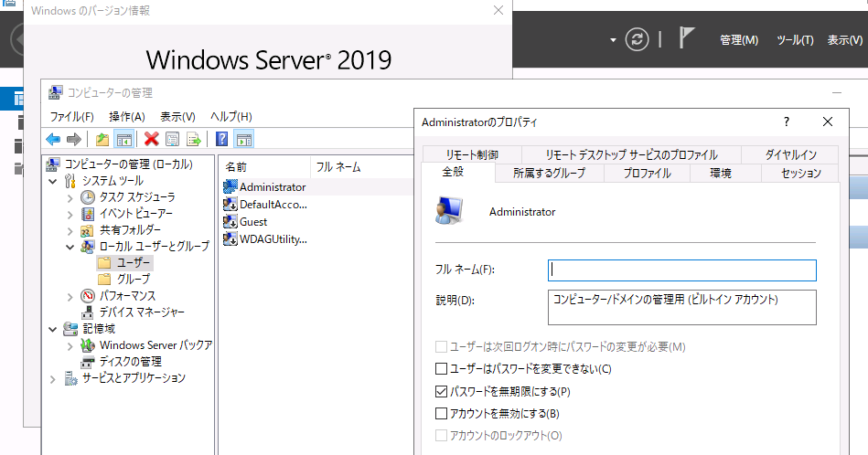Click the Guest user icon in the list

pos(230,222)
